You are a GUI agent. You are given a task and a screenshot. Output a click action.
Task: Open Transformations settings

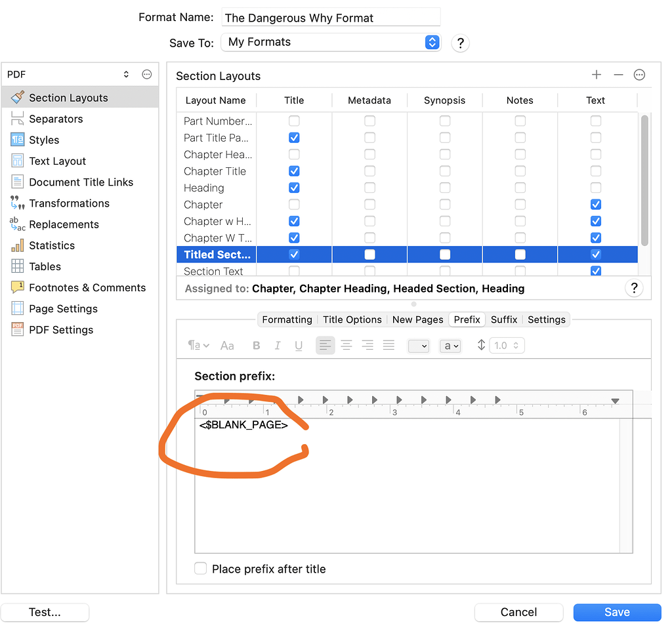pos(69,203)
